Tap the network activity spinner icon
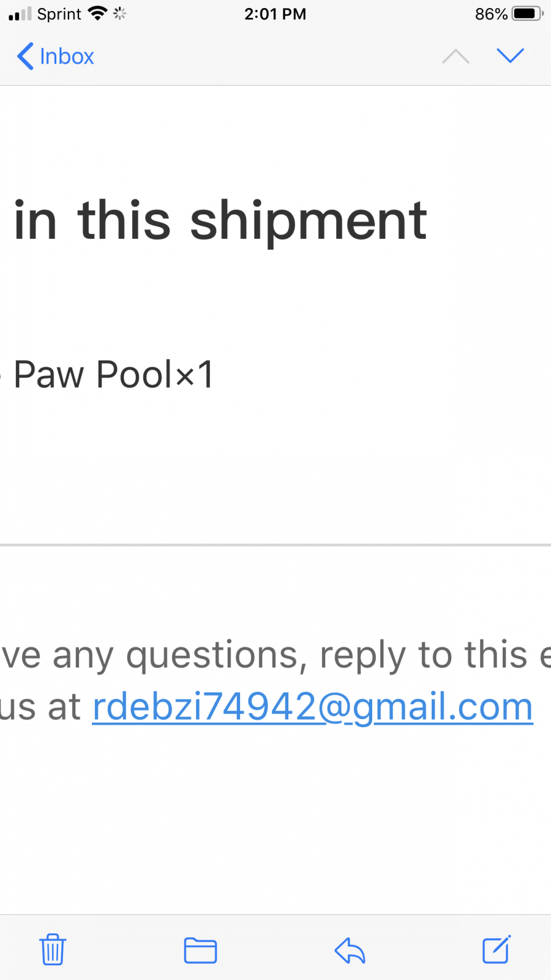Screen dimensions: 551x980 (119, 13)
